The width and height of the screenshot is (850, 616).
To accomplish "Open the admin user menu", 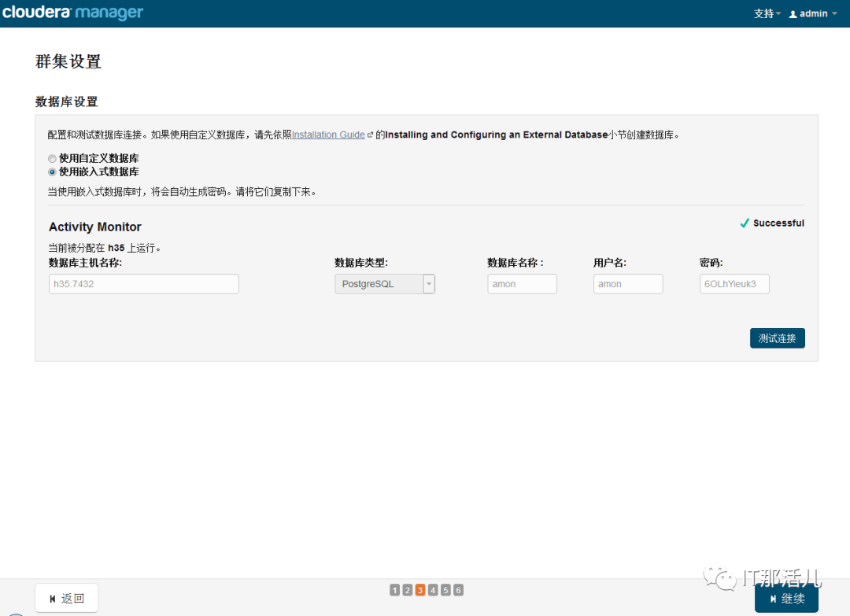I will tap(813, 13).
